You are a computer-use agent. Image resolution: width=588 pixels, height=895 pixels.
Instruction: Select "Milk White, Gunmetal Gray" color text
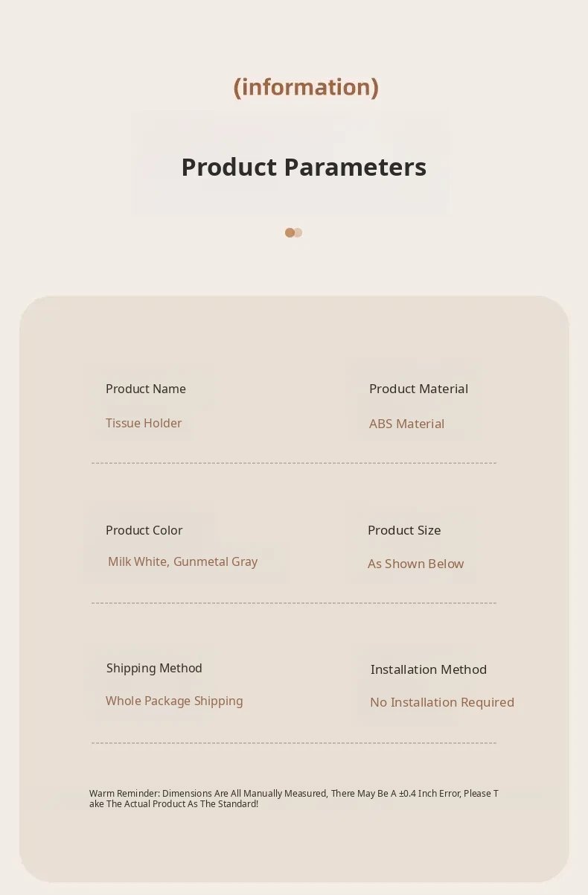click(182, 561)
